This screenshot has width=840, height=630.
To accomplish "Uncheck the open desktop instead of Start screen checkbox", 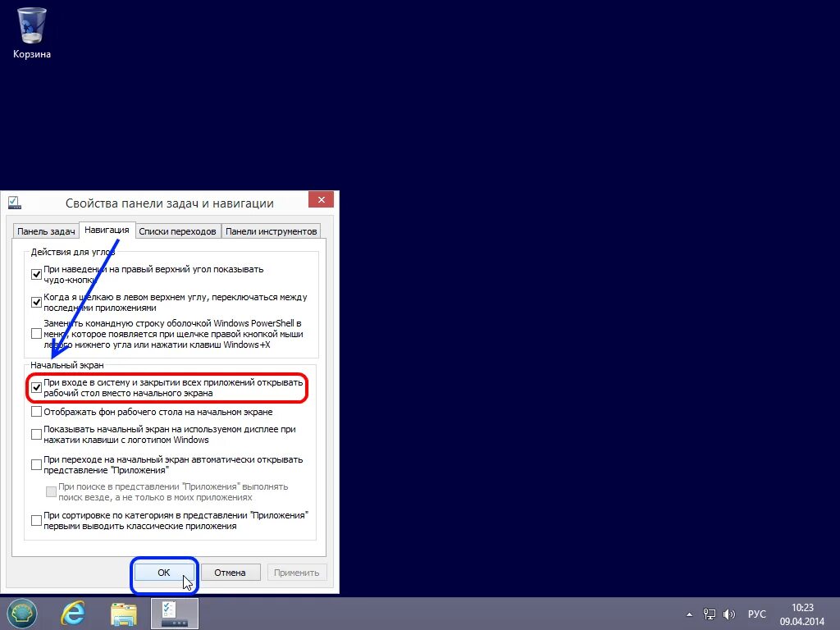I will [36, 387].
